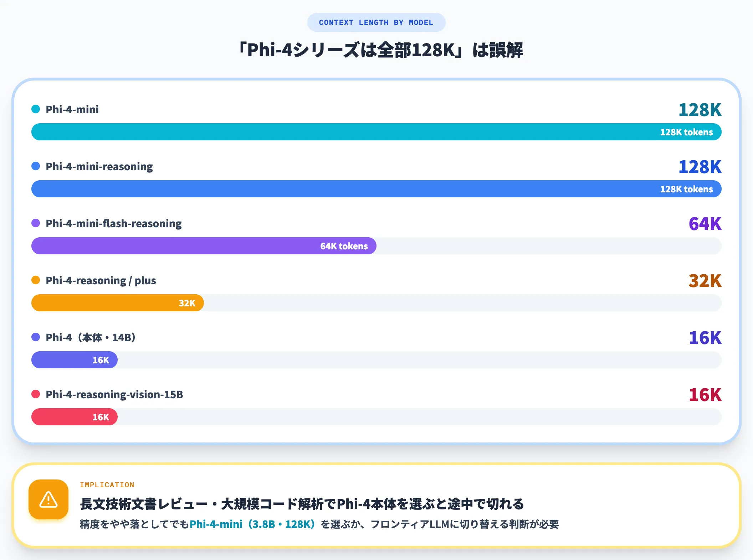Click the text フロンティアLLMに切り替える判断が必要

pos(465,524)
